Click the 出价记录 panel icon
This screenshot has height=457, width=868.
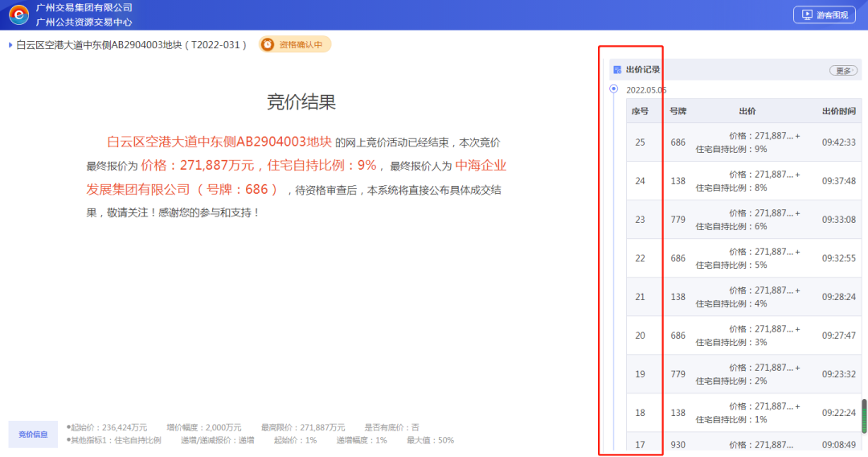[x=616, y=70]
